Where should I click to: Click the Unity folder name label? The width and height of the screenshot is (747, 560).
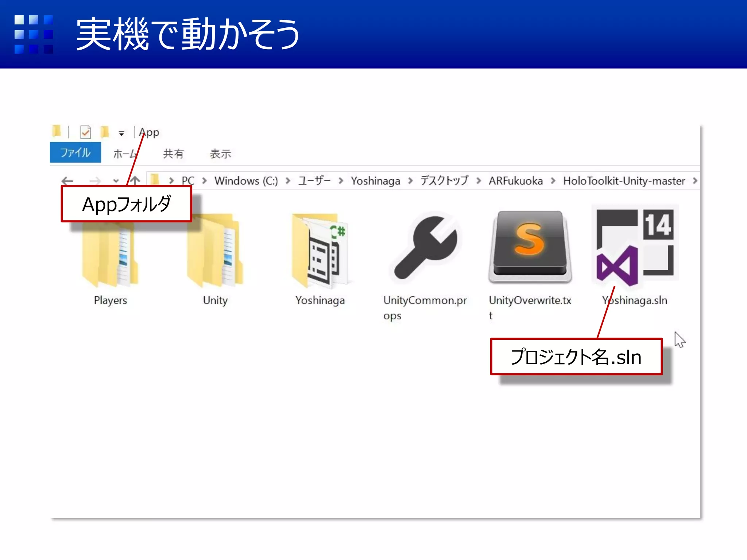(215, 300)
